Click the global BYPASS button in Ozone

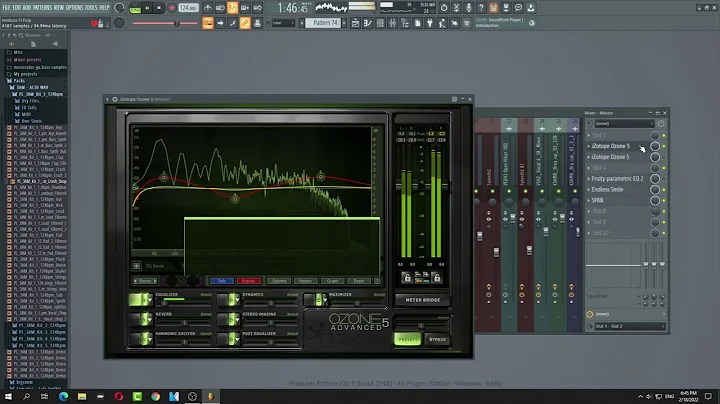(437, 339)
